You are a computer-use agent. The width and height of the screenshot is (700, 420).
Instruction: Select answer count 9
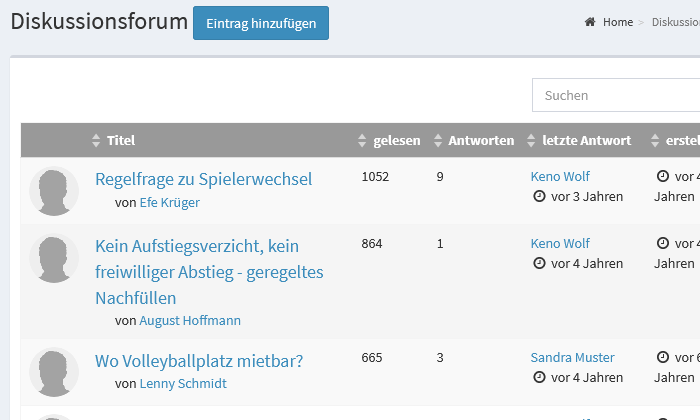point(440,177)
